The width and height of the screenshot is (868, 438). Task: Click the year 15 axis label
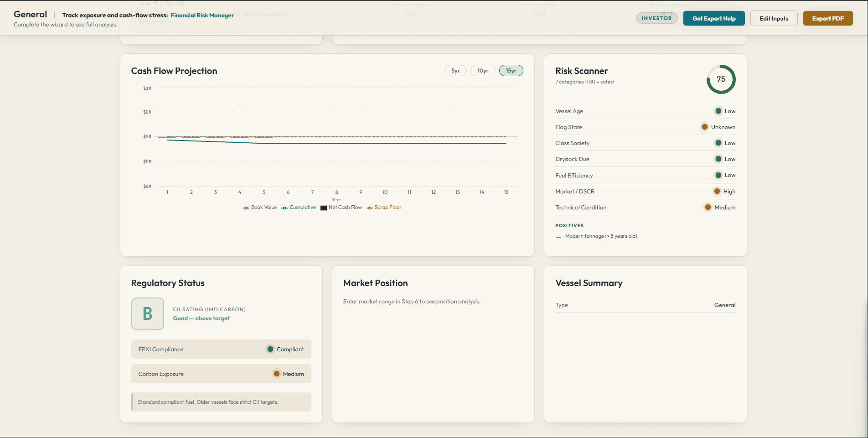coord(506,193)
